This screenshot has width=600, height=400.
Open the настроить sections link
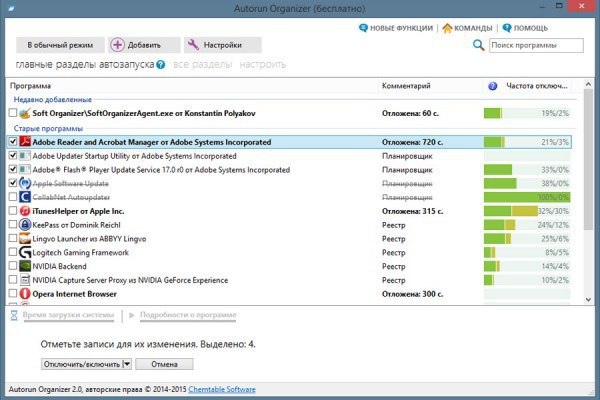click(262, 65)
